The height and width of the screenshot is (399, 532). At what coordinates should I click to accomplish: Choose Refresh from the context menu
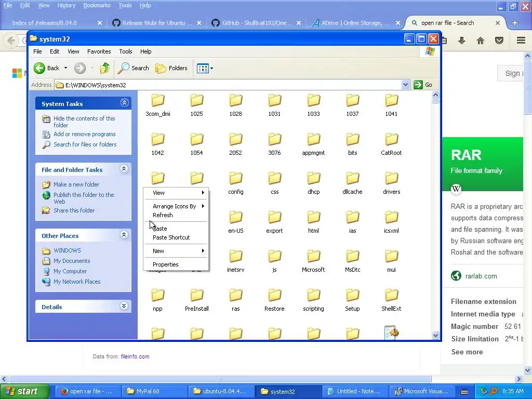point(163,215)
